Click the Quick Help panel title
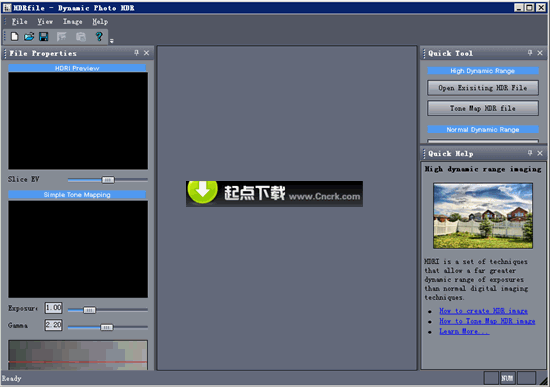Viewport: 550px width, 387px height. point(450,154)
